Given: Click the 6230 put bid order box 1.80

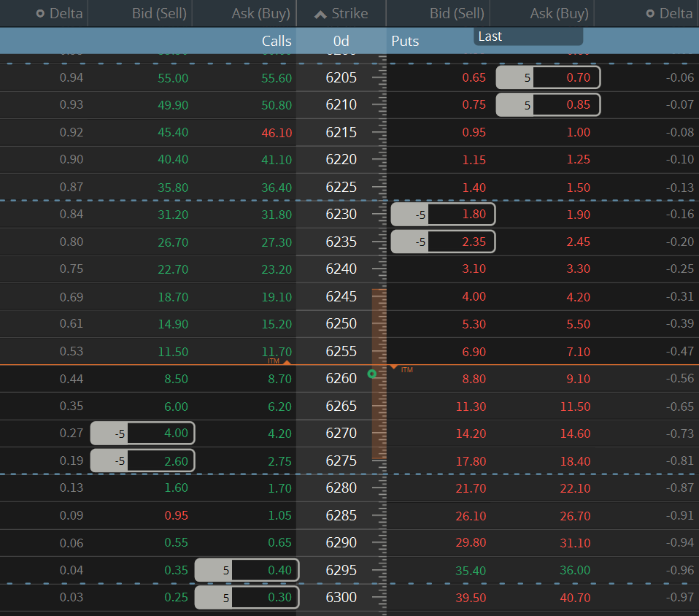Looking at the screenshot, I should [x=443, y=215].
